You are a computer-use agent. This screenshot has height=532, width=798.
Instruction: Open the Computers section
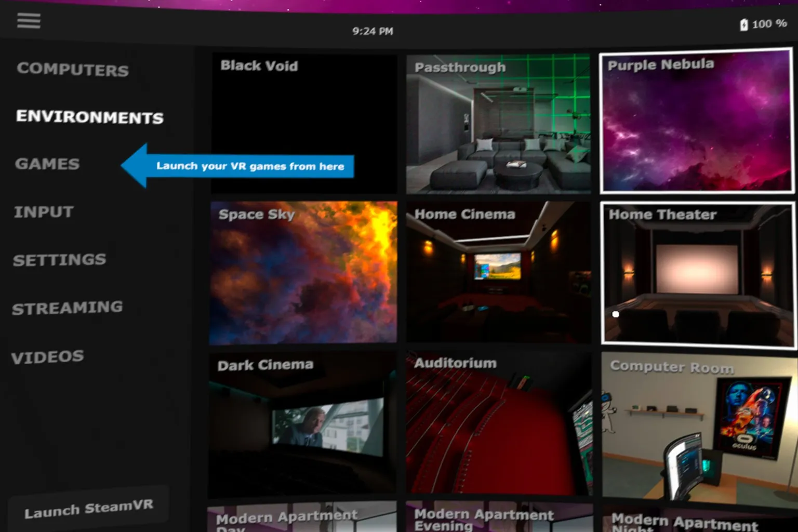[73, 69]
